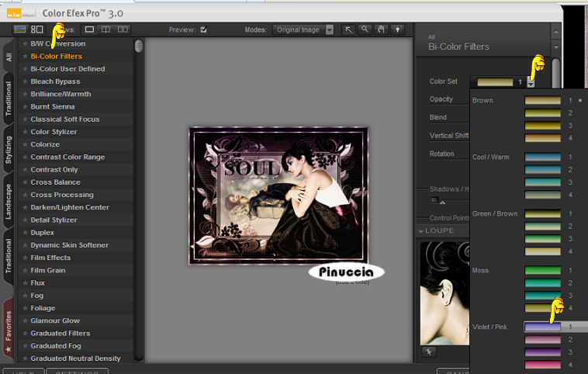Choose Violet / Pink color set 4

pyautogui.click(x=543, y=365)
